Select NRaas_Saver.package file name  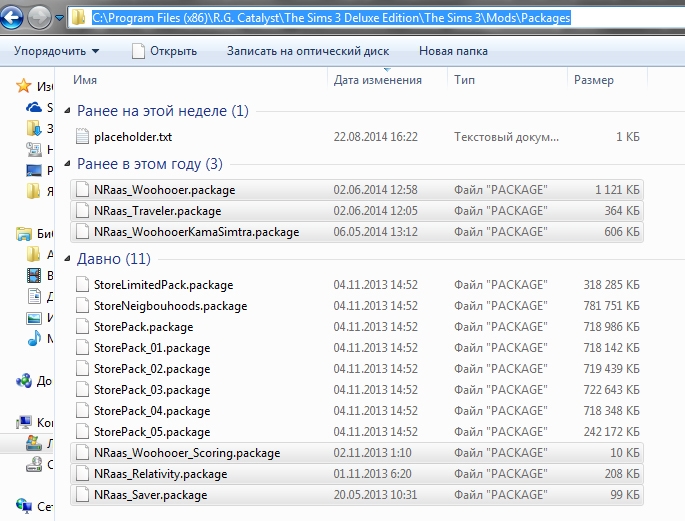coord(150,495)
